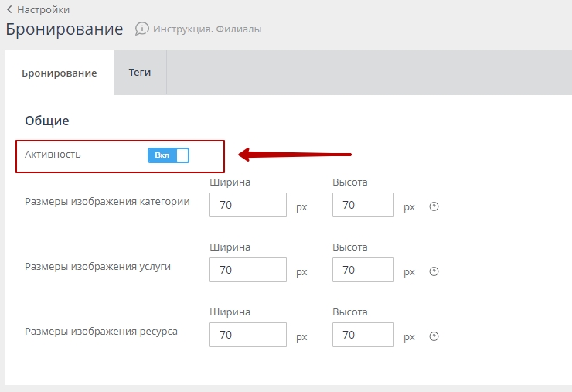The image size is (572, 392).
Task: Select the Бронирование tab
Action: pyautogui.click(x=60, y=73)
